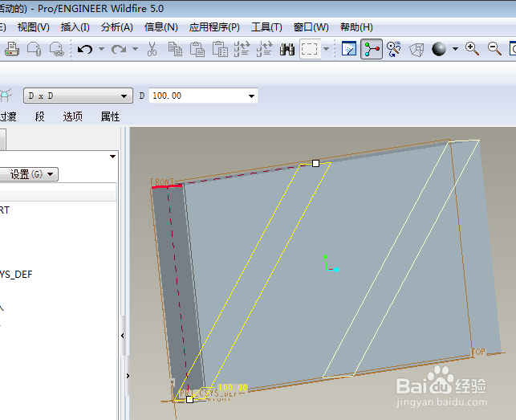The width and height of the screenshot is (516, 420).
Task: Open the 工具(T) menu
Action: [x=266, y=27]
